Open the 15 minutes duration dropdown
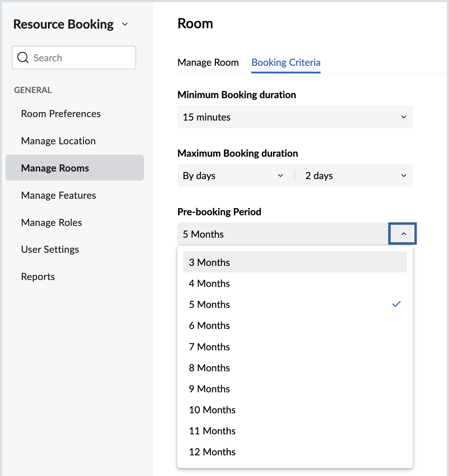The height and width of the screenshot is (476, 449). coord(295,117)
